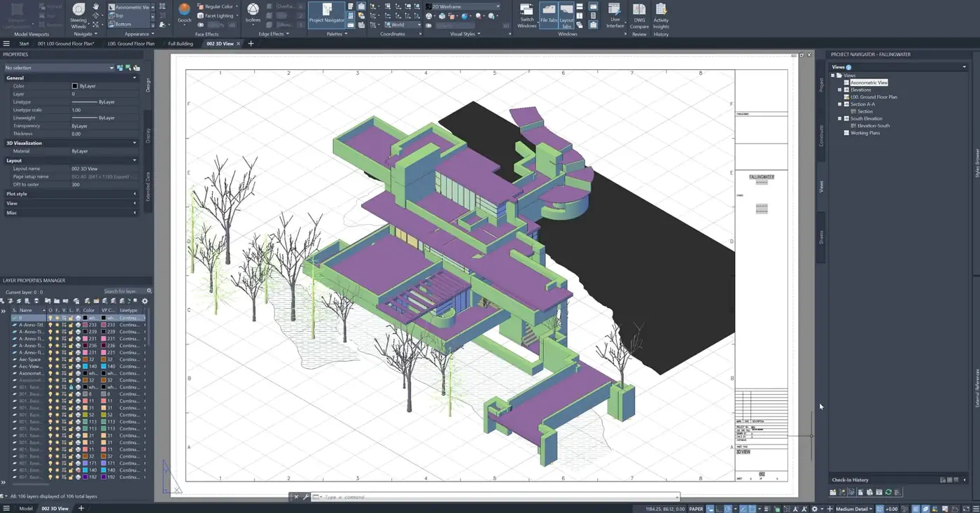This screenshot has width=980, height=513.
Task: Open the application hamburger menu beside Start tab
Action: [6, 43]
